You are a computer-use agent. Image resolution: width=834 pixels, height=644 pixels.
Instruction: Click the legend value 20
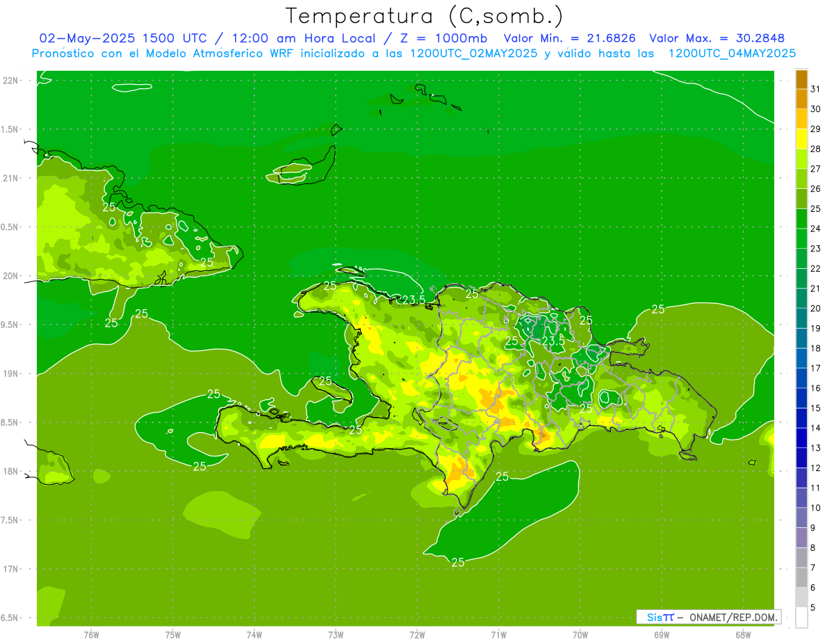point(816,308)
